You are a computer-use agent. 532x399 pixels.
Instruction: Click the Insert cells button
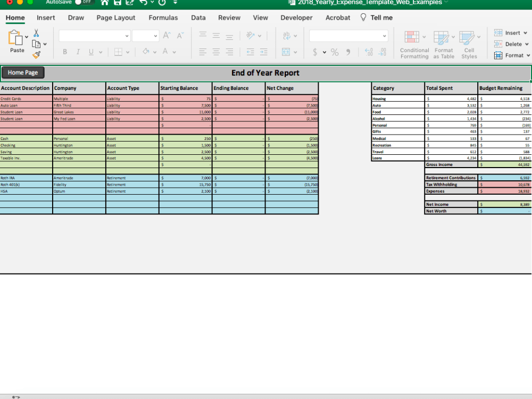[509, 32]
